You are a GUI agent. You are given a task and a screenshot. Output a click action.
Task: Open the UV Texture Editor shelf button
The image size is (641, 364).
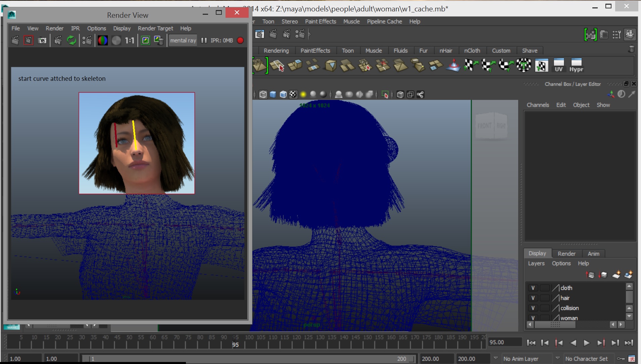click(558, 65)
